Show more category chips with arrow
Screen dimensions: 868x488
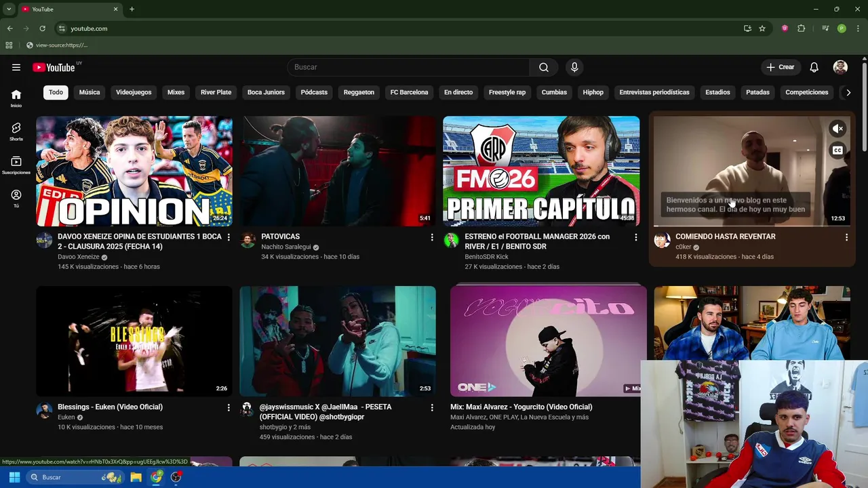pos(848,92)
